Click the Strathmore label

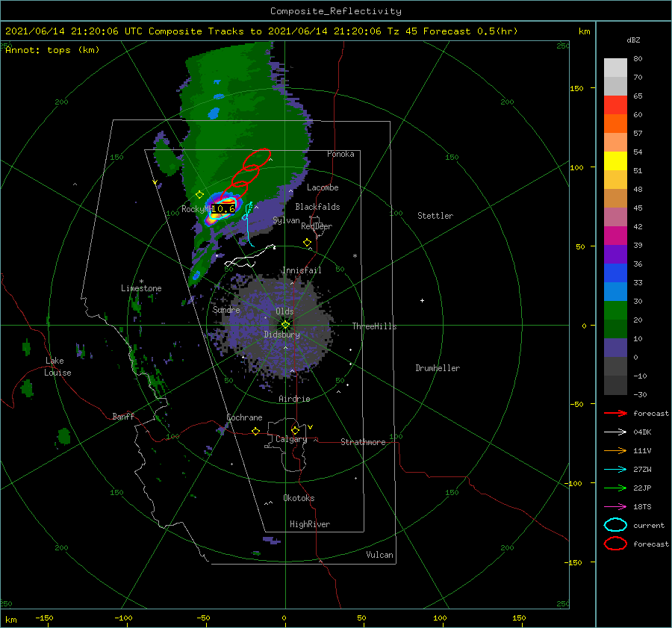point(363,442)
